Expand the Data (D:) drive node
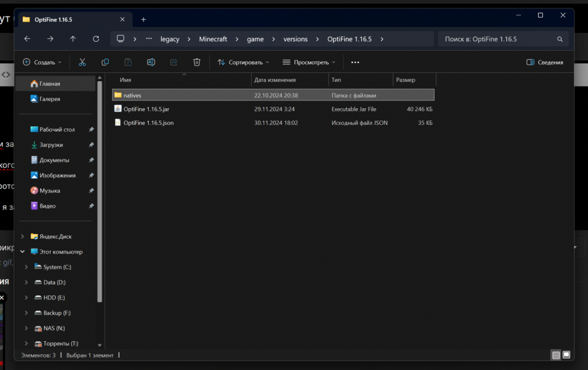The image size is (588, 370). pyautogui.click(x=26, y=282)
